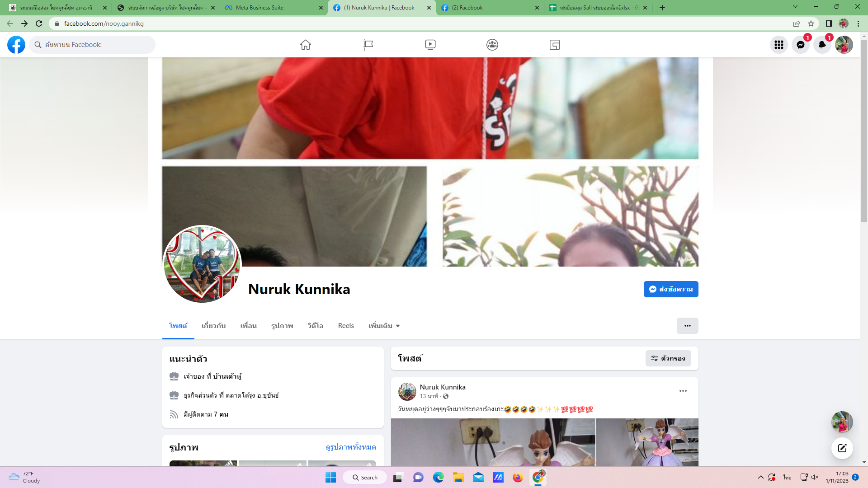This screenshot has height=488, width=868.
Task: Open the ดูรูปภาพทั้งหมด link
Action: click(x=350, y=447)
